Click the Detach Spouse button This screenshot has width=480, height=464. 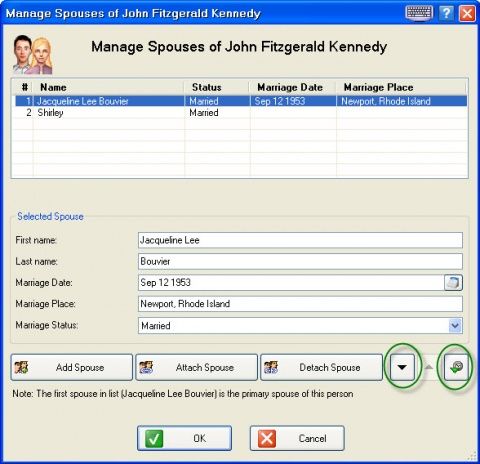[321, 367]
